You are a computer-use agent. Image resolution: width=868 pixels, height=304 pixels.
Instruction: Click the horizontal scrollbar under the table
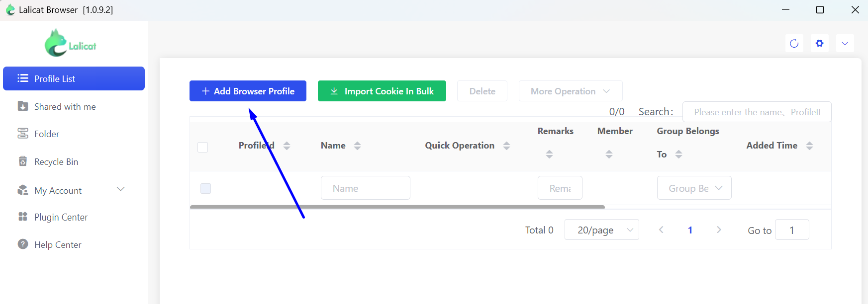coord(397,207)
